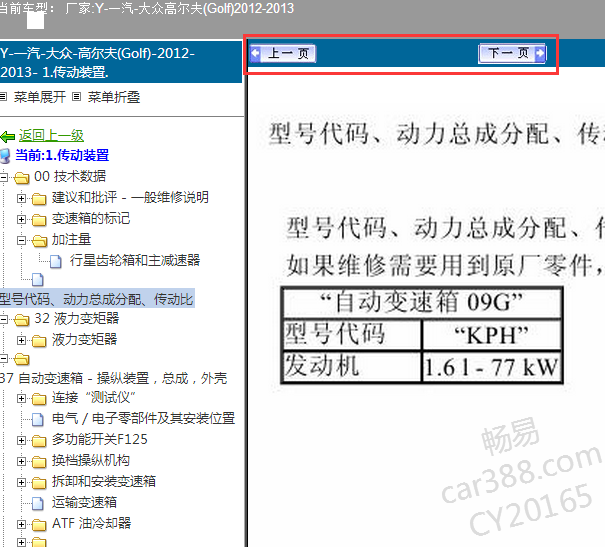The height and width of the screenshot is (547, 605).
Task: Expand the 多功能开关F125 node
Action: click(x=22, y=440)
